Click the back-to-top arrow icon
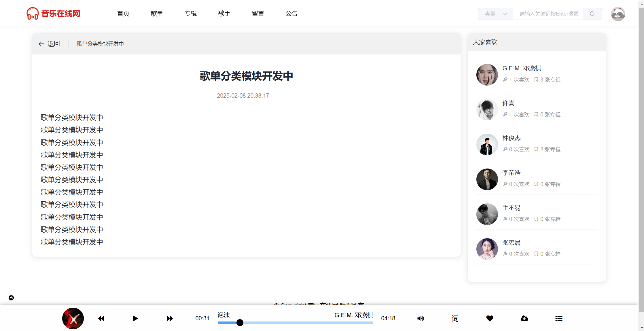Viewport: 644px width, 331px height. tap(11, 298)
